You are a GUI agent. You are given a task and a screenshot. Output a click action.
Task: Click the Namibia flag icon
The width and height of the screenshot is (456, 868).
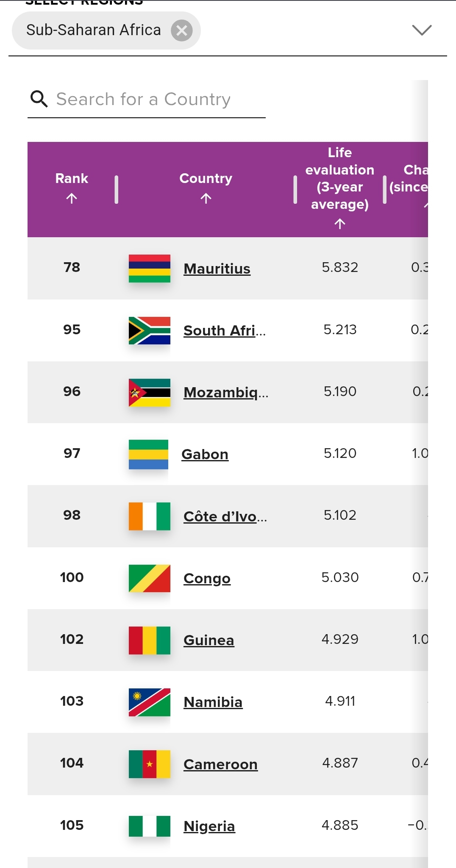tap(150, 702)
